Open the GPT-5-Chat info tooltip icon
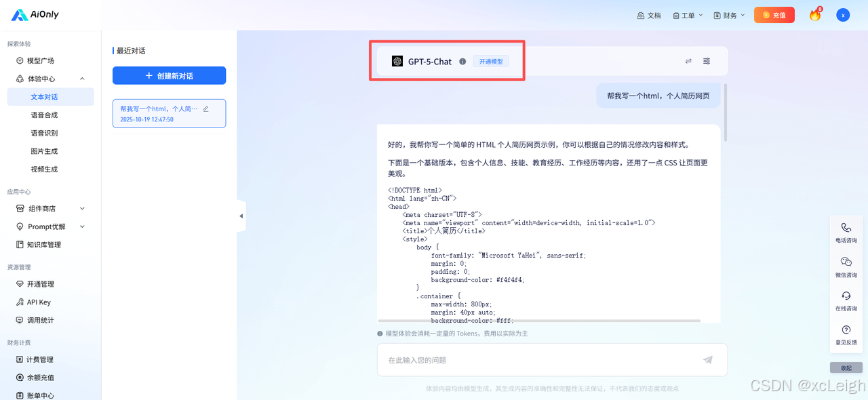This screenshot has height=400, width=868. coord(462,61)
